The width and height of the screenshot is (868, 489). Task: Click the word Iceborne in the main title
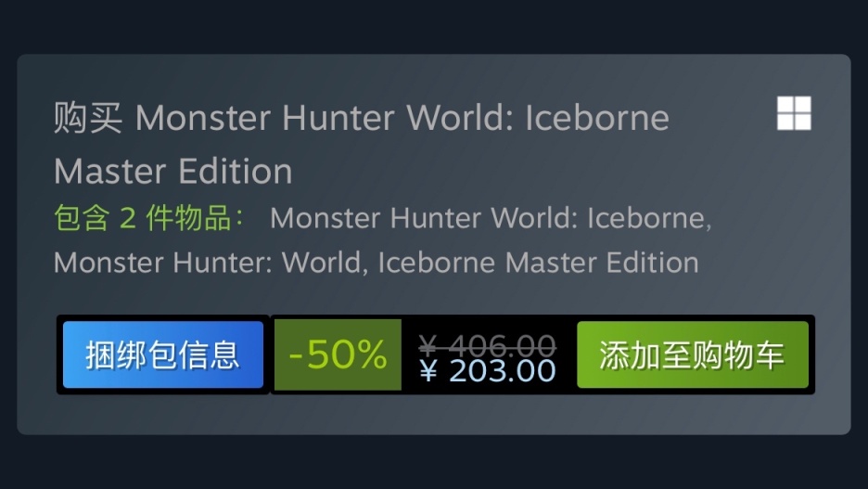click(597, 118)
